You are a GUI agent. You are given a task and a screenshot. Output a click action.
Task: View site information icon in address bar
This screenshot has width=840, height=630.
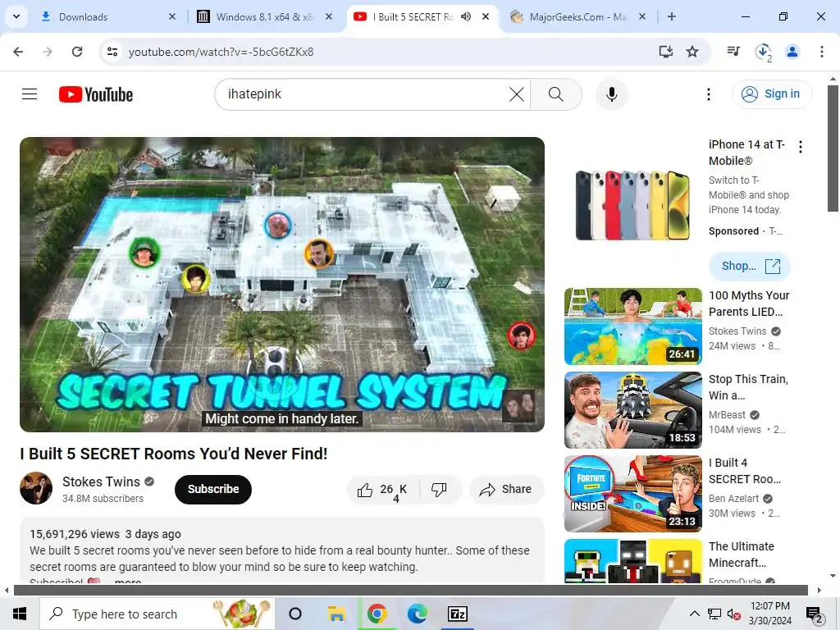pyautogui.click(x=112, y=52)
